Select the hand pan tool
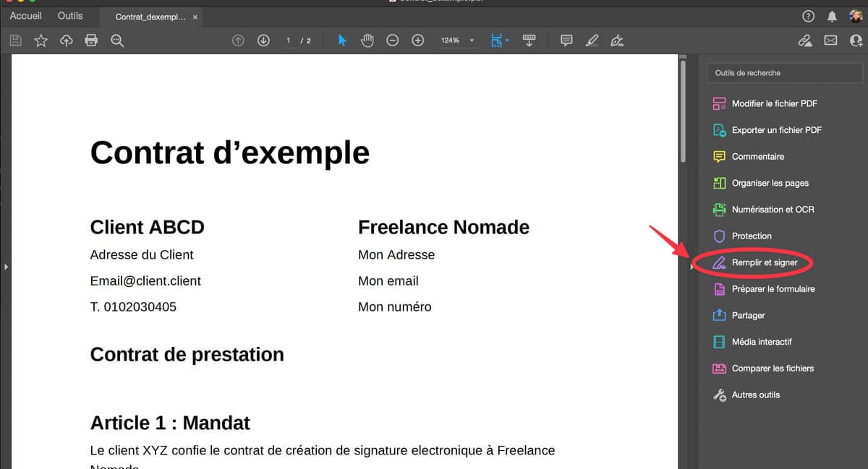 (367, 40)
